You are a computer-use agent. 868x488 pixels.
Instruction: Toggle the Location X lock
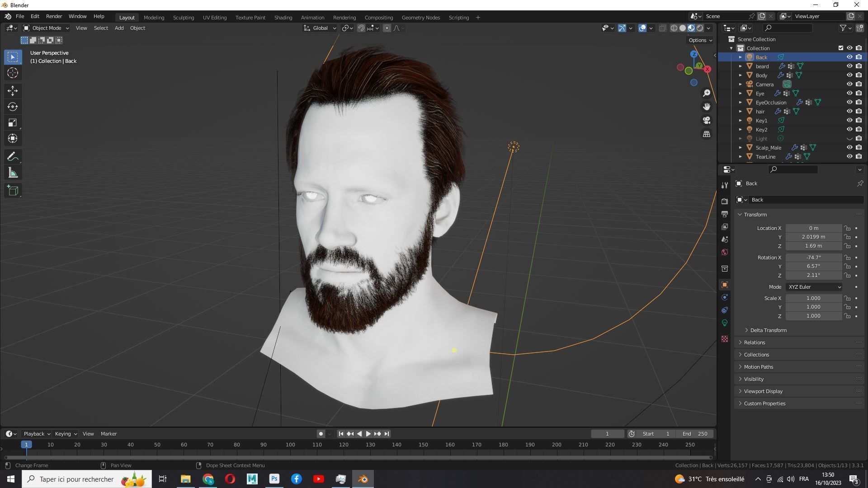848,228
